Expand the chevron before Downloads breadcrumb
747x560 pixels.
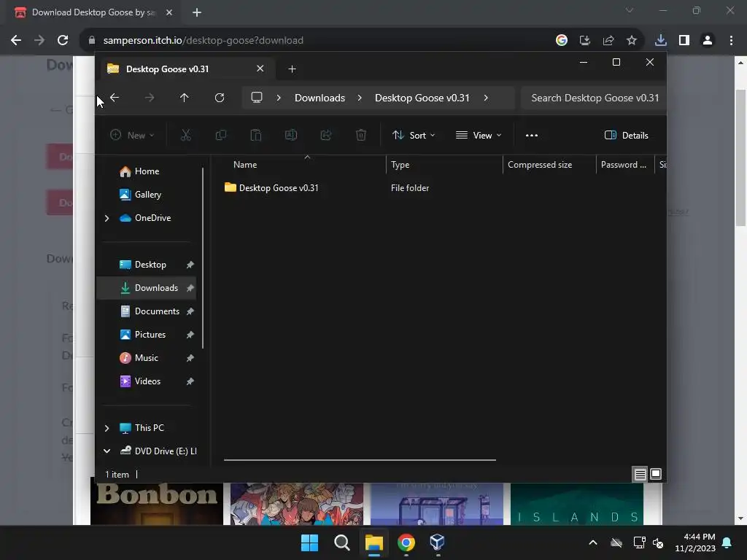(279, 98)
